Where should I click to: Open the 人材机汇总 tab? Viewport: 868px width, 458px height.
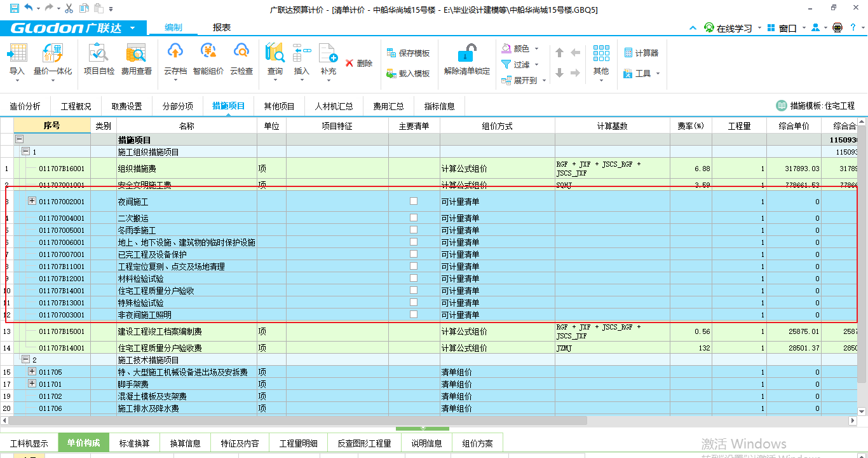pyautogui.click(x=334, y=106)
